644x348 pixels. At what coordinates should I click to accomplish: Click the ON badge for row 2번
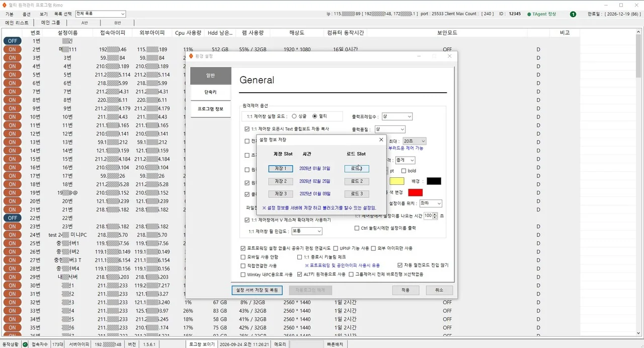tap(12, 49)
